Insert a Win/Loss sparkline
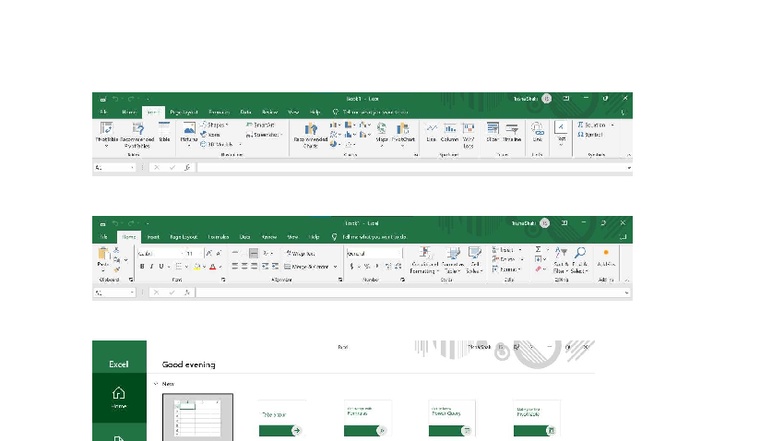 point(468,135)
